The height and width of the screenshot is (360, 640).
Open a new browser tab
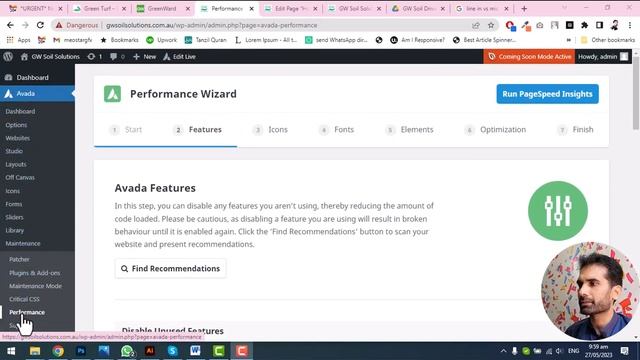(x=524, y=9)
